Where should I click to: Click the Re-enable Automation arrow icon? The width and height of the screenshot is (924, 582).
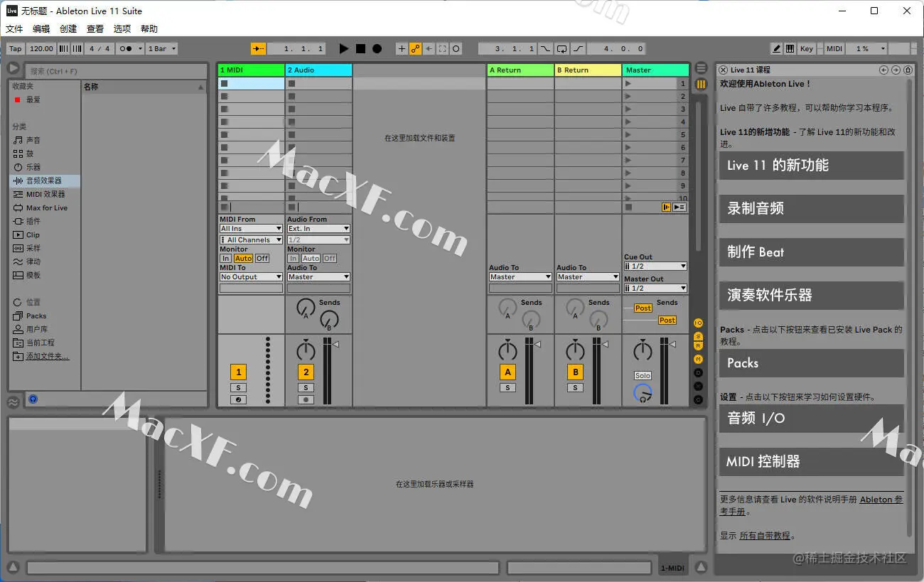tap(429, 48)
